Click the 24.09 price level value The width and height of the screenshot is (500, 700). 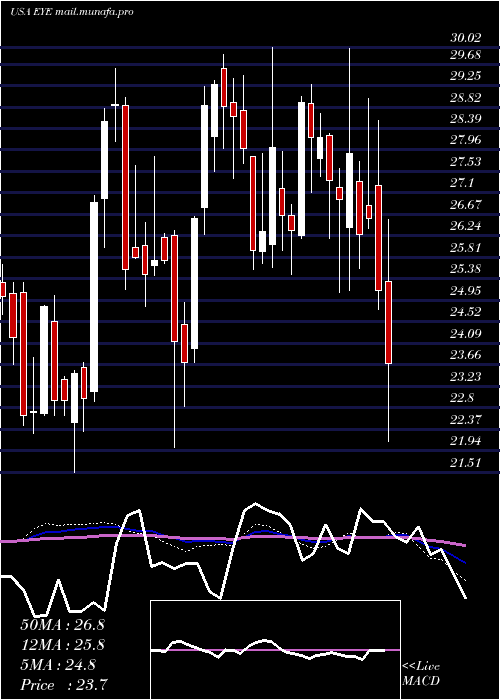pos(466,333)
